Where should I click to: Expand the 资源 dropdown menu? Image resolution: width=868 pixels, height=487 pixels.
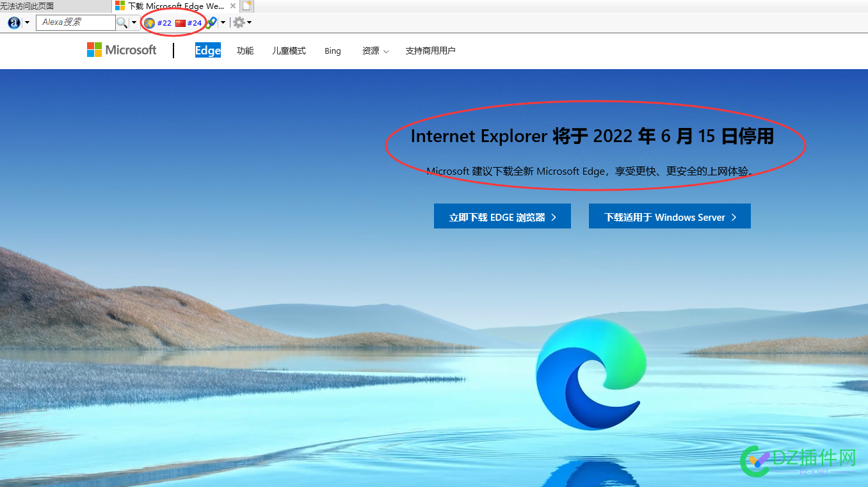(x=375, y=51)
